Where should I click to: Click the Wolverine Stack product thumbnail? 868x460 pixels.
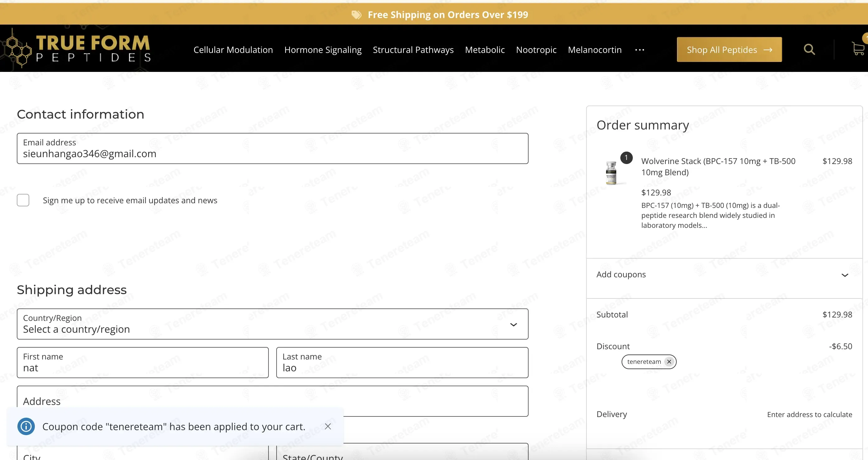click(x=611, y=173)
